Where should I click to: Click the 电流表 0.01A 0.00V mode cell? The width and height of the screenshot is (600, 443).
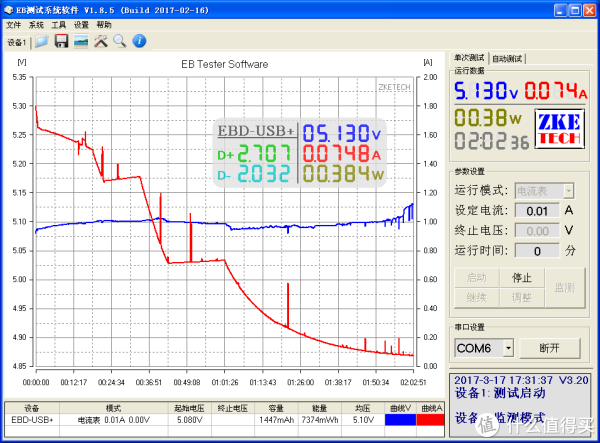pyautogui.click(x=114, y=420)
